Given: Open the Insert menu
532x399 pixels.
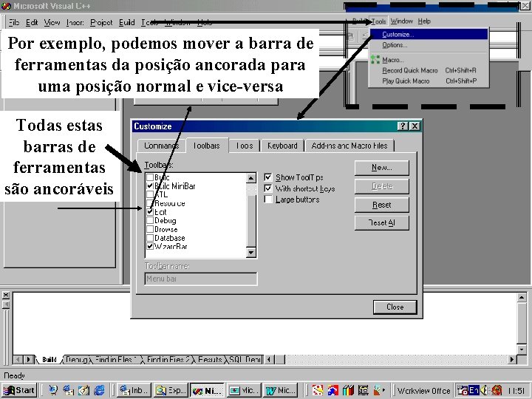Looking at the screenshot, I should (75, 22).
